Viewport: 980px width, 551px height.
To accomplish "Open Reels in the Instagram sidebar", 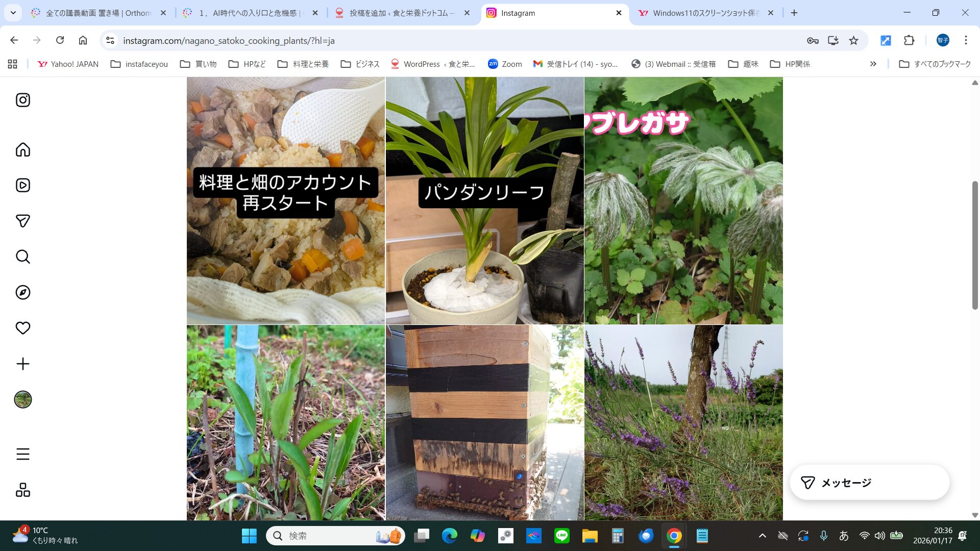I will (x=23, y=185).
